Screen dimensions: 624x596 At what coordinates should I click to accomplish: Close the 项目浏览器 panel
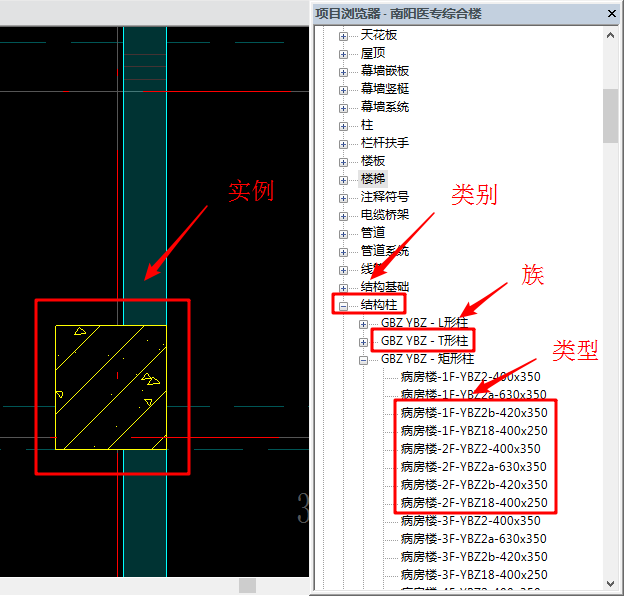click(612, 14)
